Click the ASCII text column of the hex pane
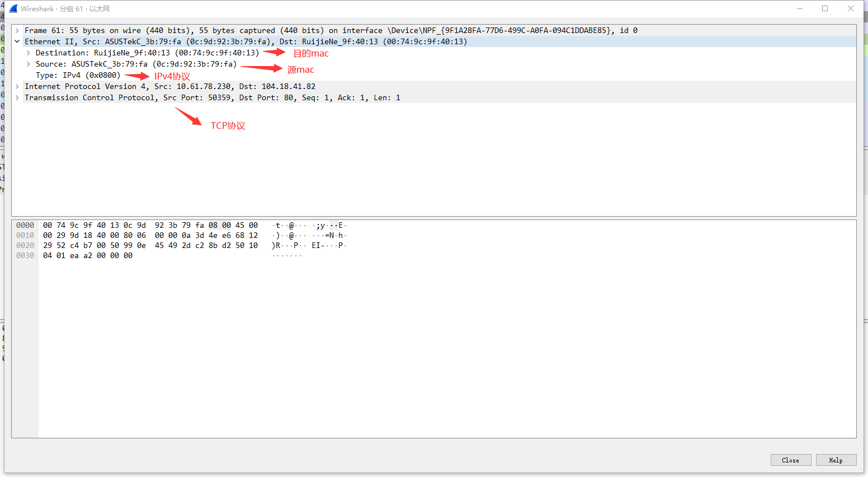 (x=308, y=235)
